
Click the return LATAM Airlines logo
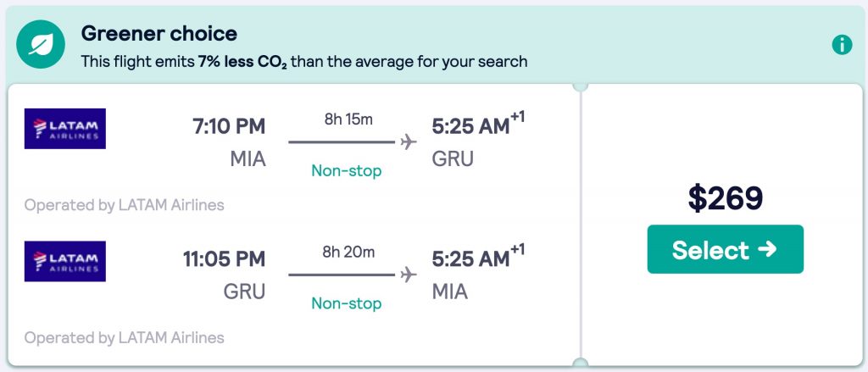65,261
